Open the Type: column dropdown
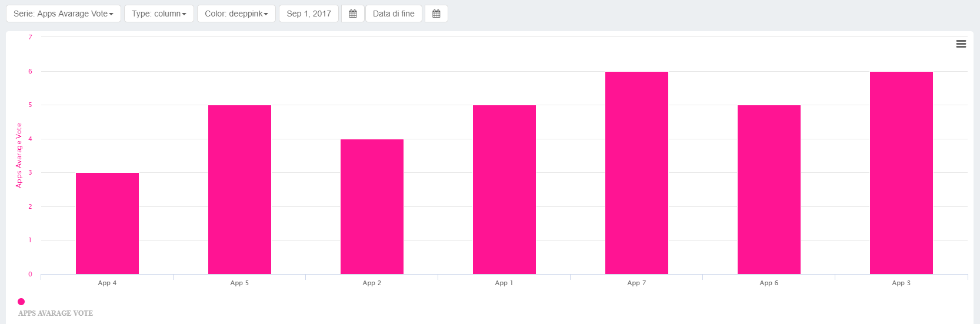Viewport: 980px width, 324px height. coord(159,14)
